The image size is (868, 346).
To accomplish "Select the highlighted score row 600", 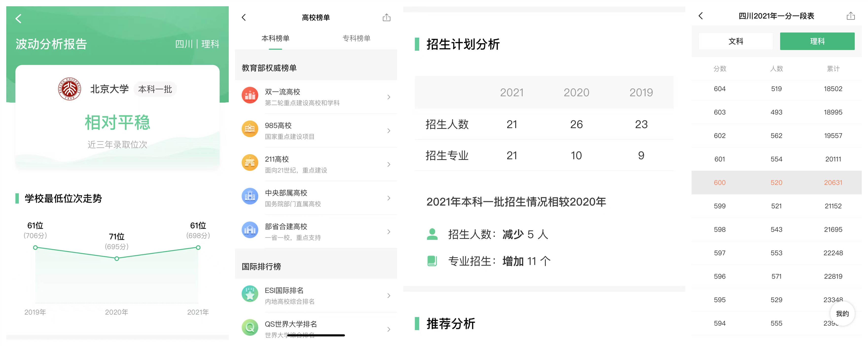I will coord(775,182).
